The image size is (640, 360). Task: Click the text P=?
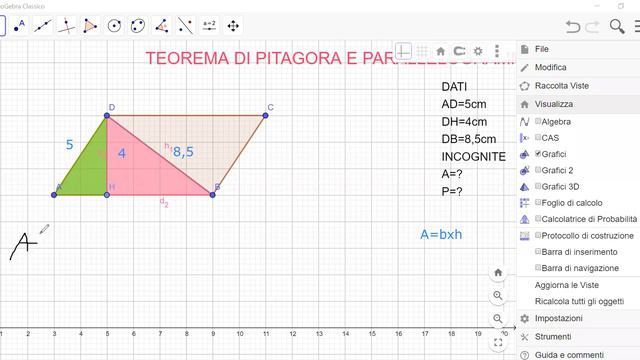pos(452,191)
